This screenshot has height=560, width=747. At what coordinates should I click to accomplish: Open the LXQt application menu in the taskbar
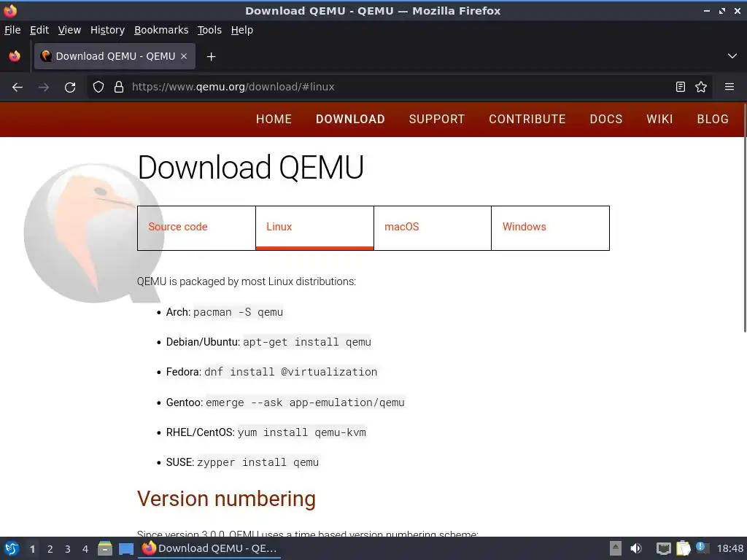[x=12, y=548]
